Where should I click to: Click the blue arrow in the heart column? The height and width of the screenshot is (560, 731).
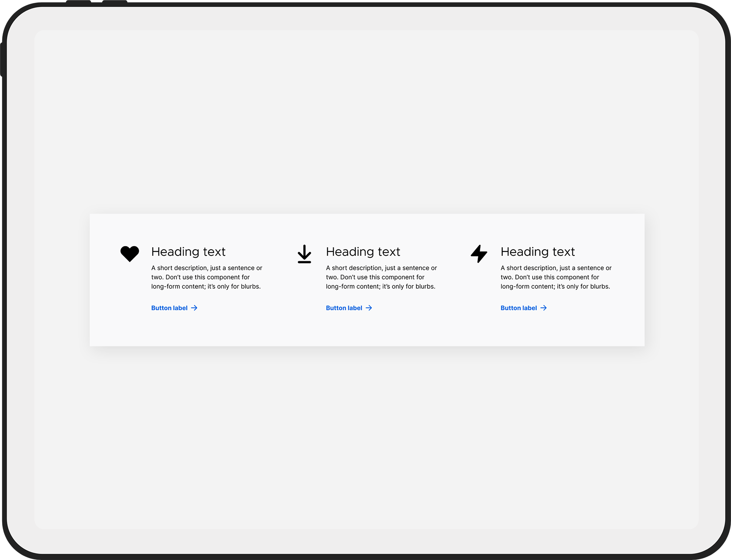click(194, 308)
